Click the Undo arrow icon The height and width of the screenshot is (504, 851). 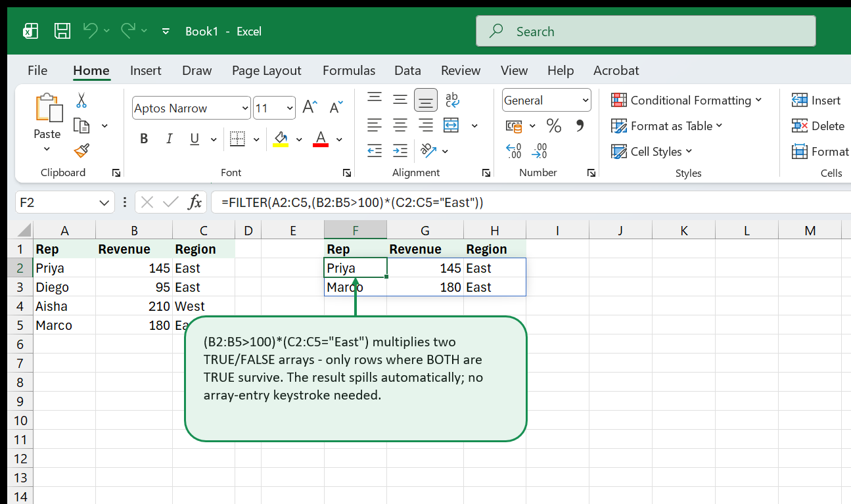91,30
